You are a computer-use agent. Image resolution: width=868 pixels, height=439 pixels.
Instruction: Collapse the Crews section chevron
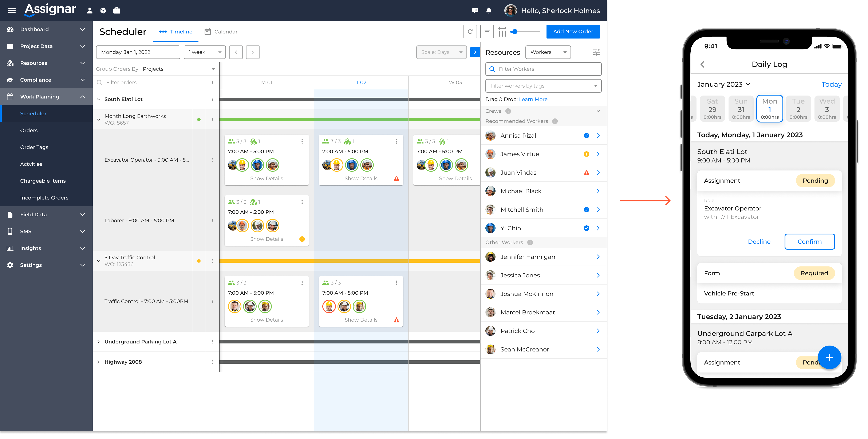pos(598,111)
